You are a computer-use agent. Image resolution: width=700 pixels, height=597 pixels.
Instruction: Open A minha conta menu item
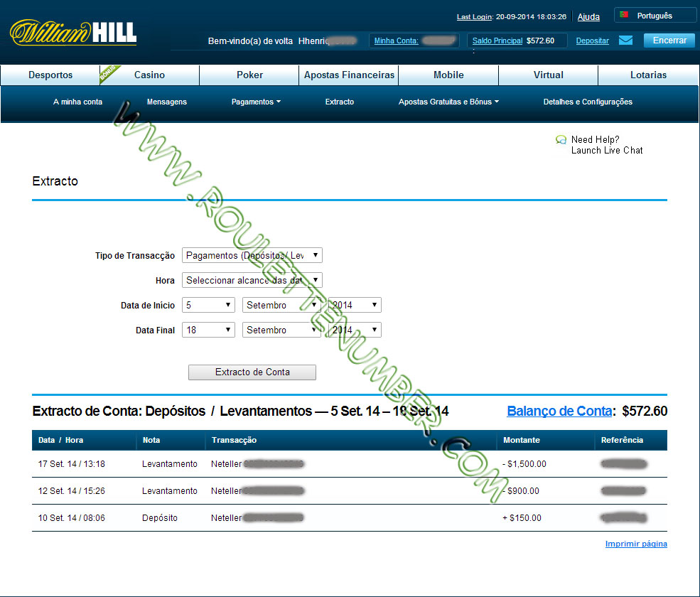(77, 102)
